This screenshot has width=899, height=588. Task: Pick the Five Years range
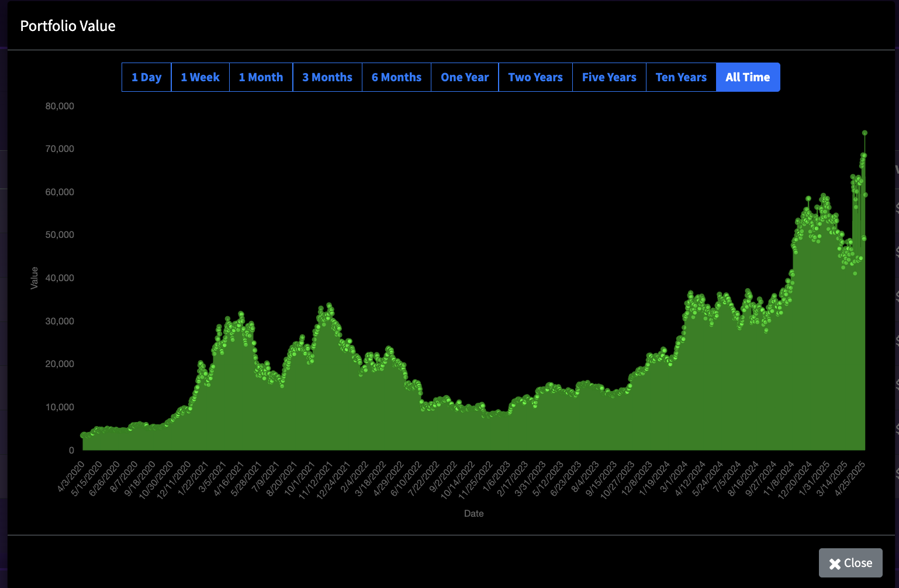click(x=609, y=77)
